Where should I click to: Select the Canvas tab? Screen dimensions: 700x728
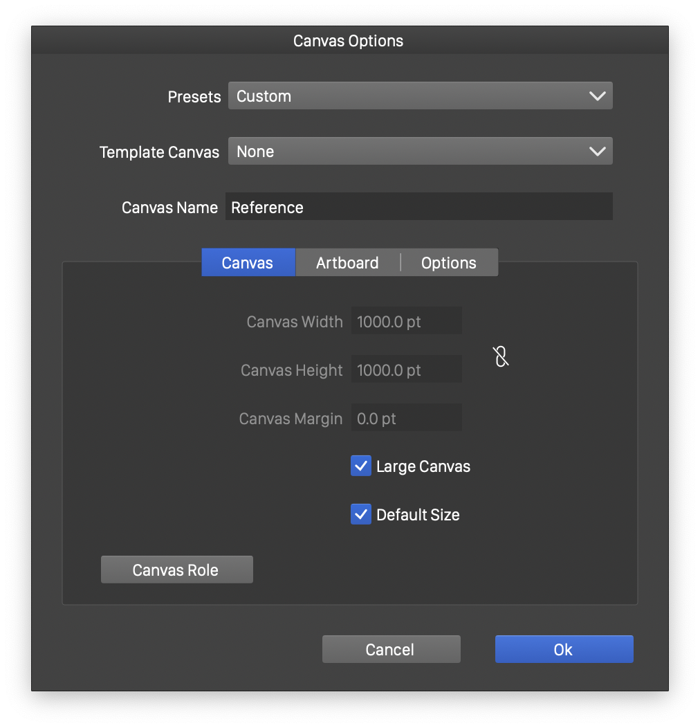coord(248,263)
